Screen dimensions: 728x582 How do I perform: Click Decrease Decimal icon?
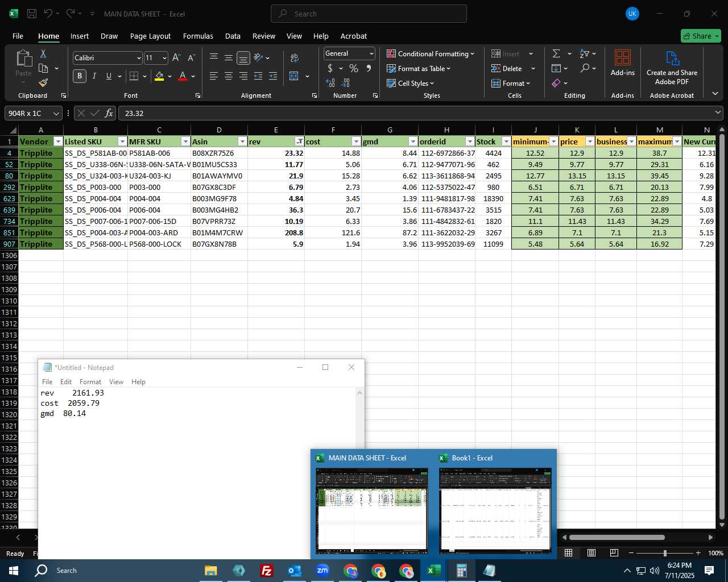coord(345,83)
